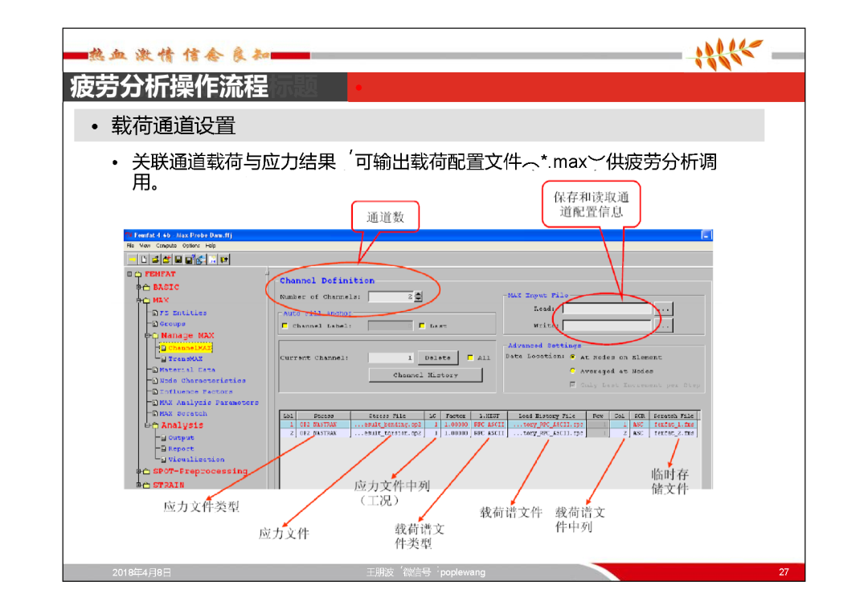Select Averaged at Nodes radio button
868x610 pixels.
572,371
